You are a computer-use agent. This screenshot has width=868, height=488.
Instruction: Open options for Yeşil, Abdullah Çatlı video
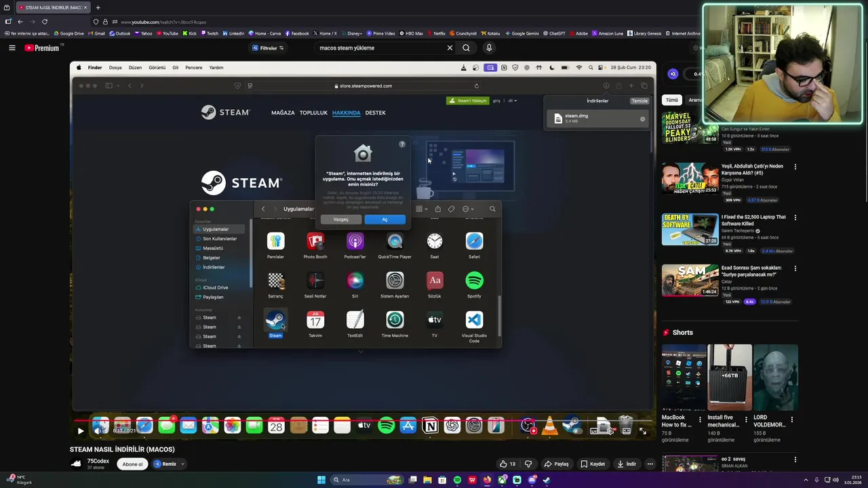(795, 167)
